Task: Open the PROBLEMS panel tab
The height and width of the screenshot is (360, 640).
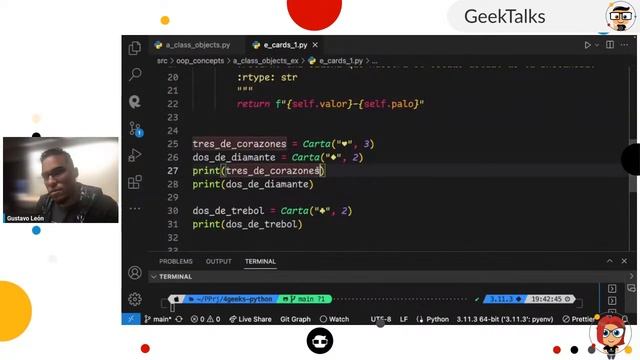Action: coord(176,261)
